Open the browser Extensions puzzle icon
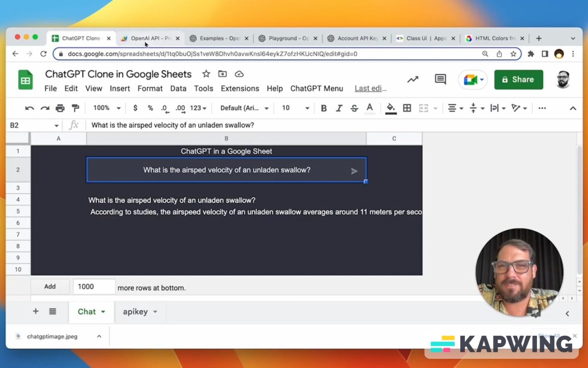This screenshot has width=588, height=368. 531,54
